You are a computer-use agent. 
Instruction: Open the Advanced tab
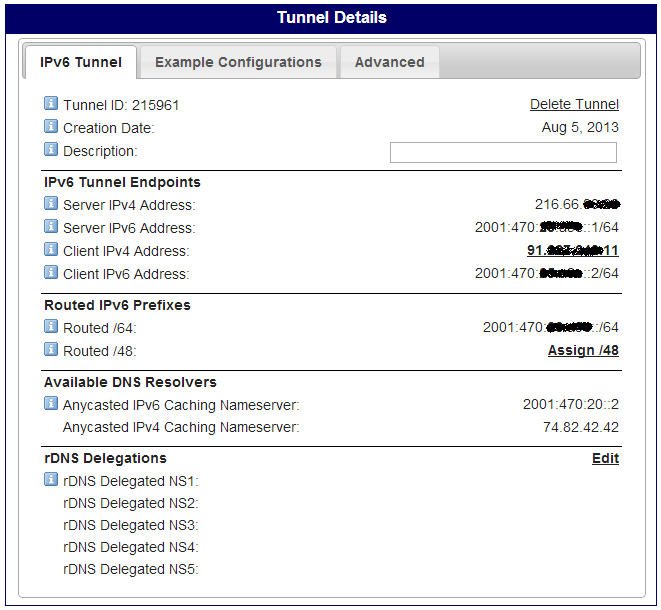pyautogui.click(x=389, y=62)
